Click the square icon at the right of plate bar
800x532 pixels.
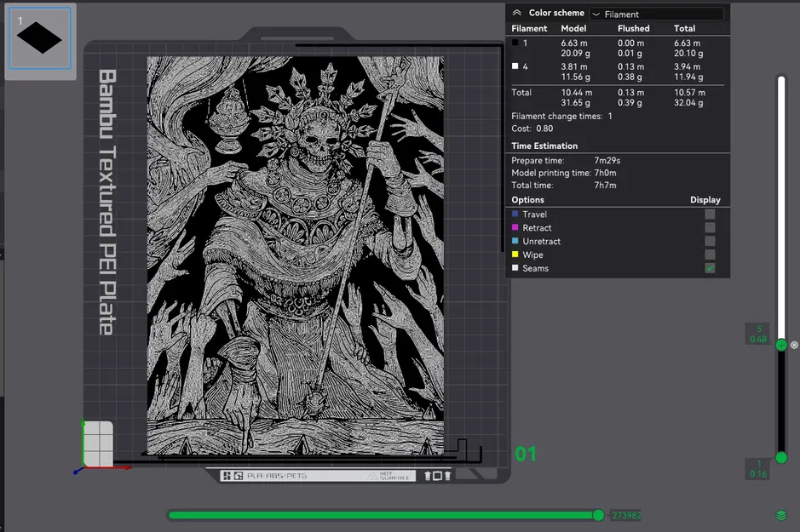pos(438,477)
